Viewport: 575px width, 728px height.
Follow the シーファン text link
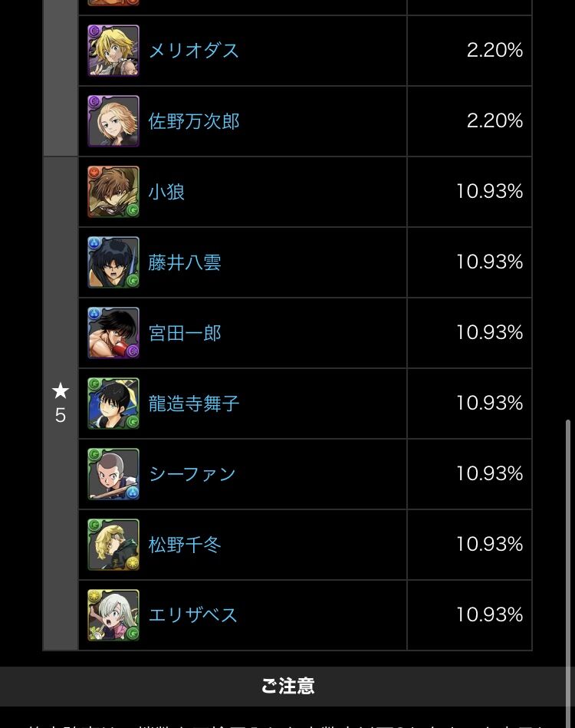[x=192, y=474]
